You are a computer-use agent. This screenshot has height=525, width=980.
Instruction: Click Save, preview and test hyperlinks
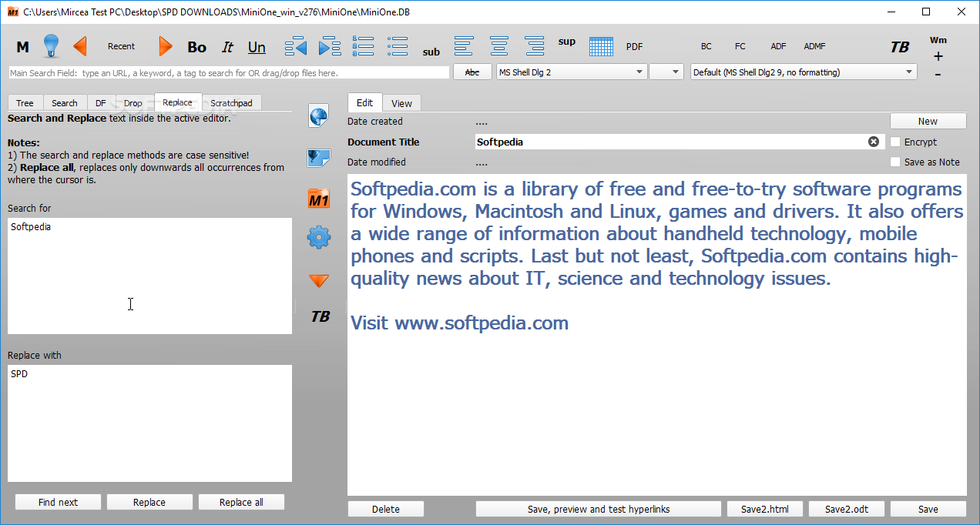(599, 509)
